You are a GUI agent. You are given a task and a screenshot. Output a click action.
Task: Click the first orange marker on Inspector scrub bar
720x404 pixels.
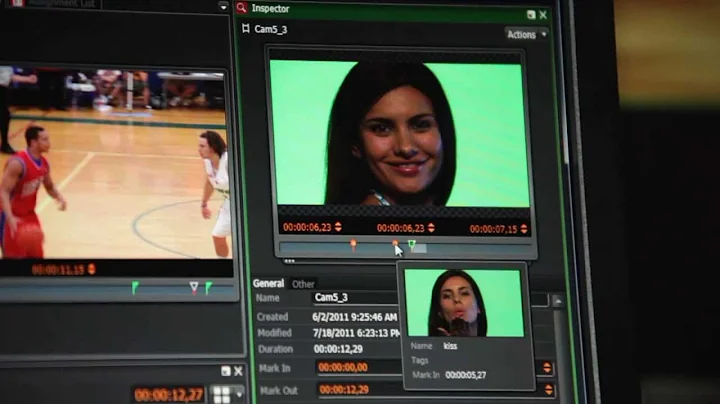point(353,244)
